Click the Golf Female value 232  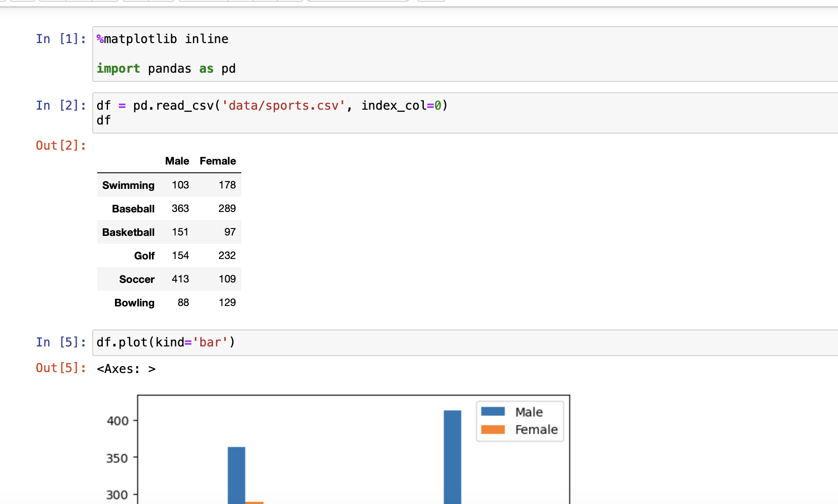pos(226,255)
